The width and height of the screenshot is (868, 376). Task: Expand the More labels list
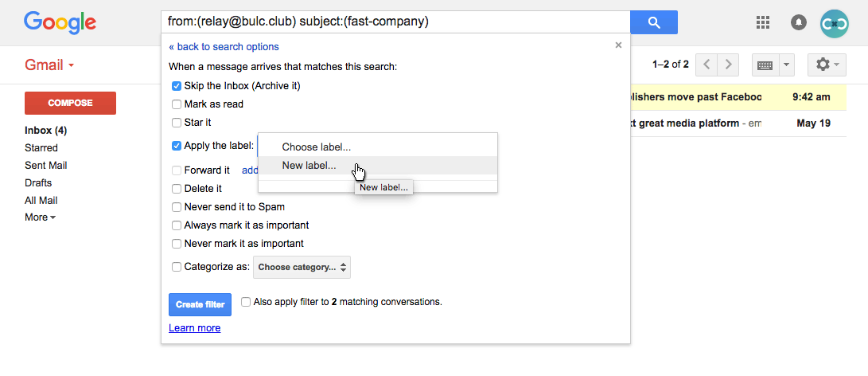tap(41, 217)
